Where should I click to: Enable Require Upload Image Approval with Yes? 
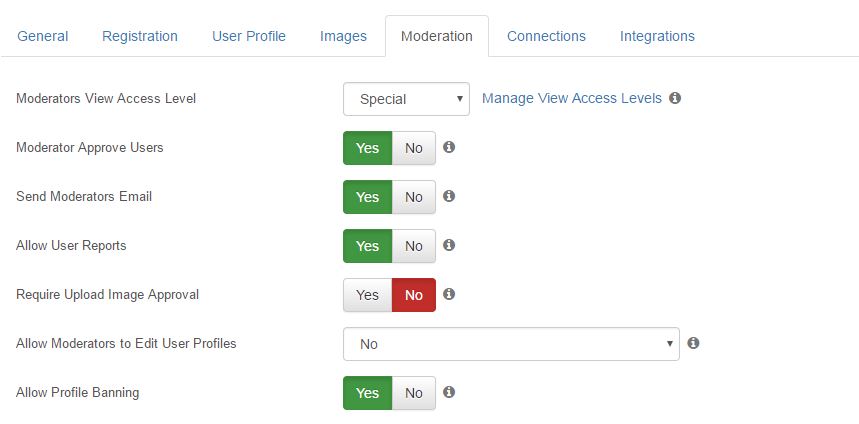368,295
